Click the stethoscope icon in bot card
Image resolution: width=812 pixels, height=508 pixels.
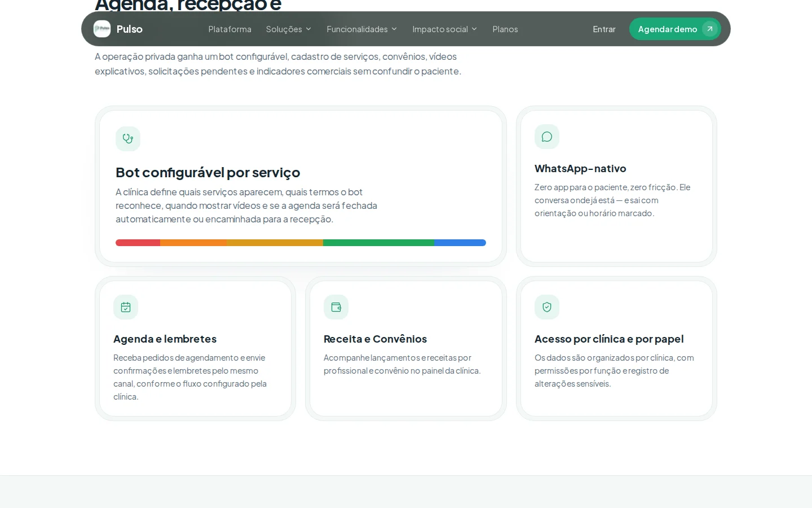pyautogui.click(x=128, y=139)
